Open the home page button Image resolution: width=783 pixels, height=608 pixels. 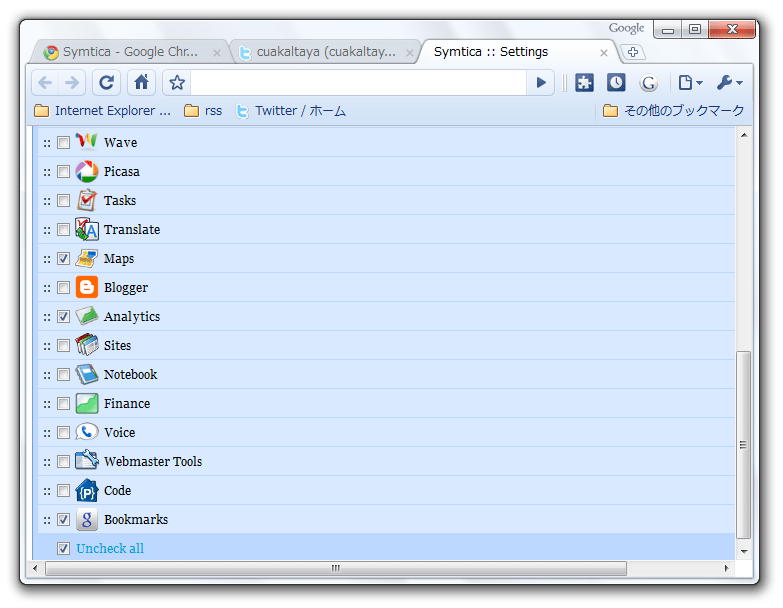tap(141, 82)
